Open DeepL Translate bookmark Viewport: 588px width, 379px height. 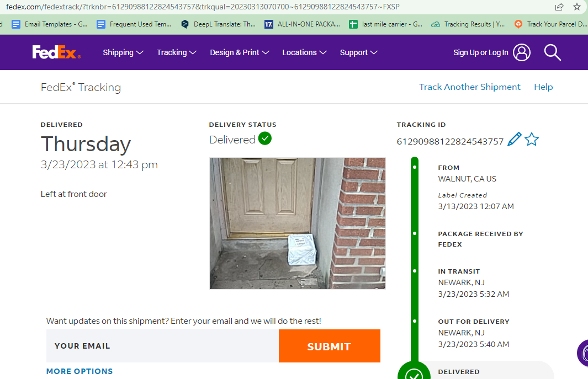click(218, 24)
